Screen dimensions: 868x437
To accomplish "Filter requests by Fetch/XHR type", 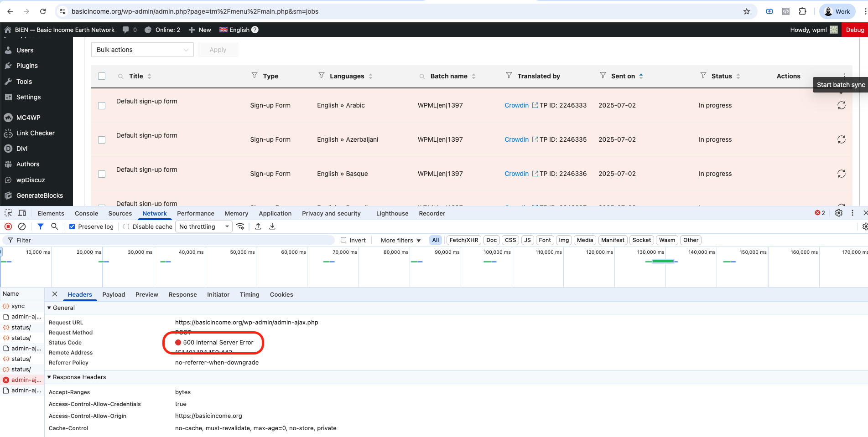I will pos(463,240).
